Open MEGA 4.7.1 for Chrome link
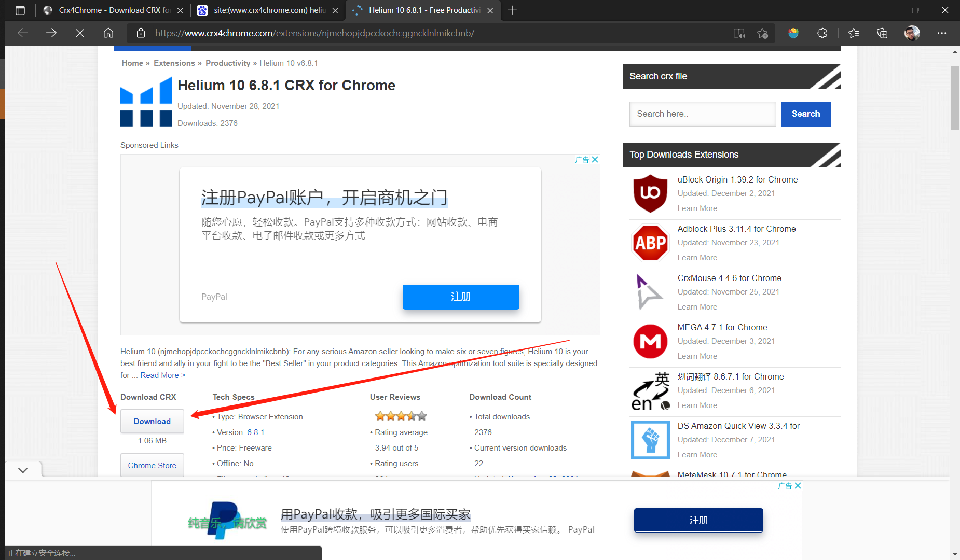The height and width of the screenshot is (560, 960). click(722, 327)
